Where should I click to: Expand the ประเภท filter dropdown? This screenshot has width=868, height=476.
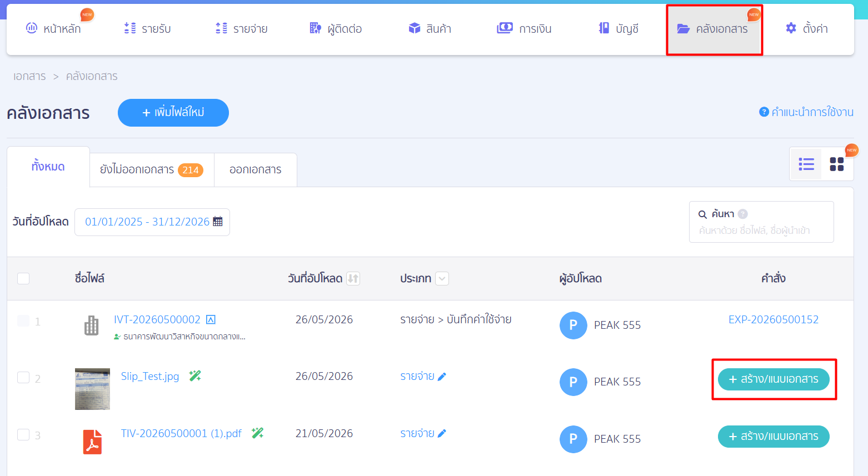[x=442, y=278]
